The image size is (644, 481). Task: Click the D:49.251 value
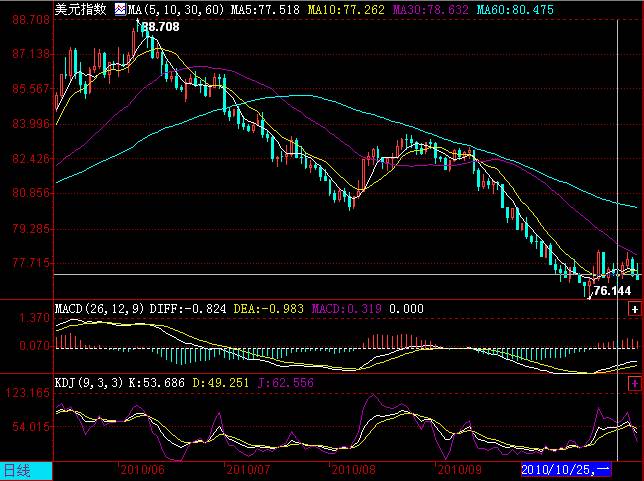pos(221,383)
